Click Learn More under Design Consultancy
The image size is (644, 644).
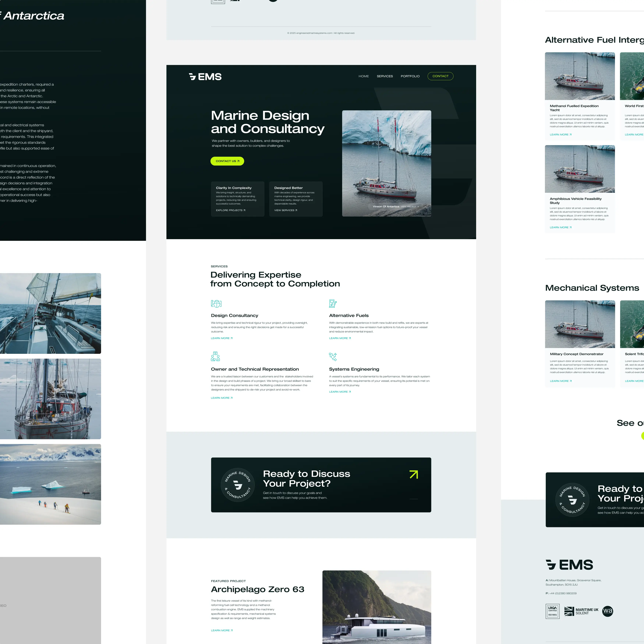(222, 338)
